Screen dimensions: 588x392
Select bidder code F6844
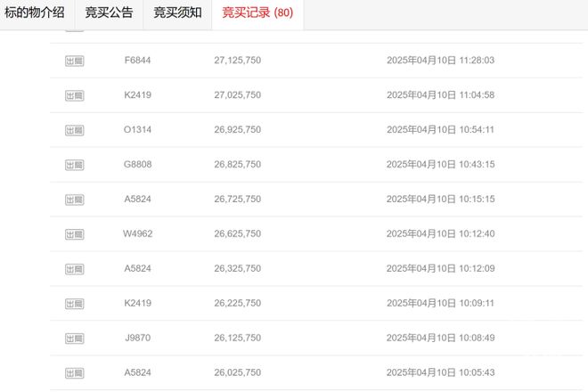point(137,60)
